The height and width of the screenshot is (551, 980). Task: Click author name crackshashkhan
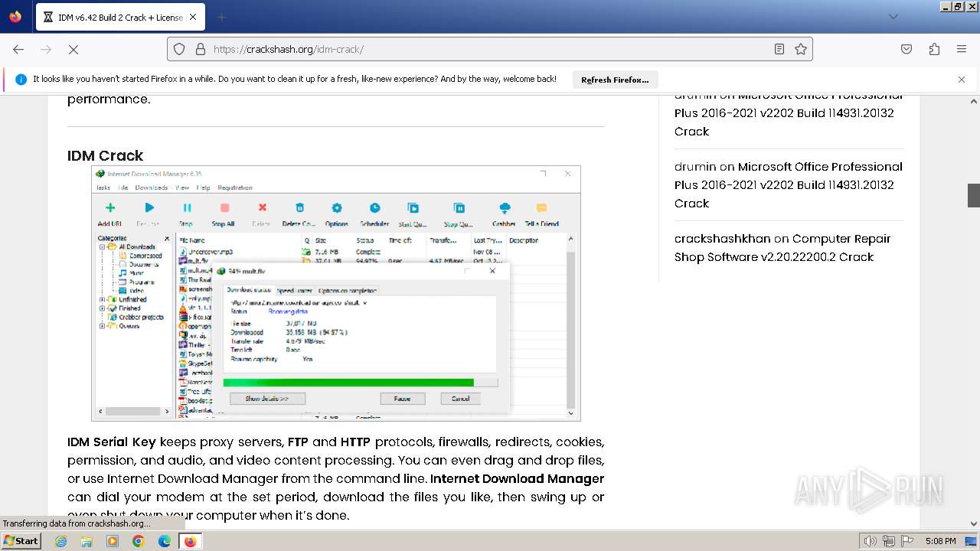click(722, 239)
